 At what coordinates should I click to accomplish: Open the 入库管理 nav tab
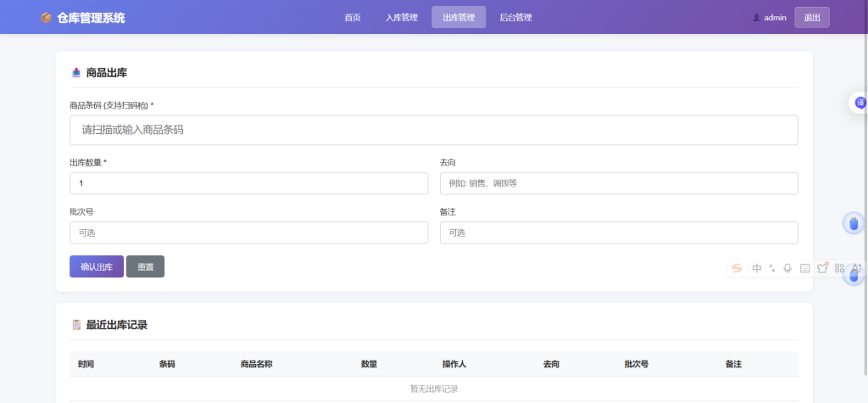click(x=401, y=18)
